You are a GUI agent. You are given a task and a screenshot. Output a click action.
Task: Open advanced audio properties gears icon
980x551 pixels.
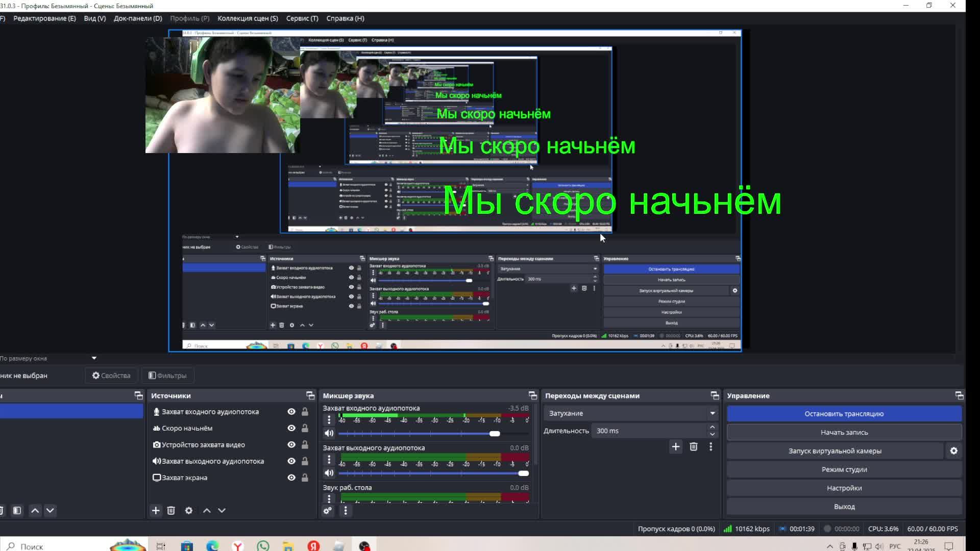(328, 511)
